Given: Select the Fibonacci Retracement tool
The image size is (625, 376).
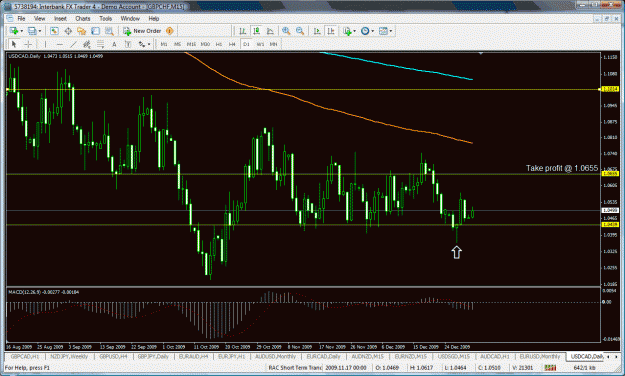Looking at the screenshot, I should click(100, 44).
